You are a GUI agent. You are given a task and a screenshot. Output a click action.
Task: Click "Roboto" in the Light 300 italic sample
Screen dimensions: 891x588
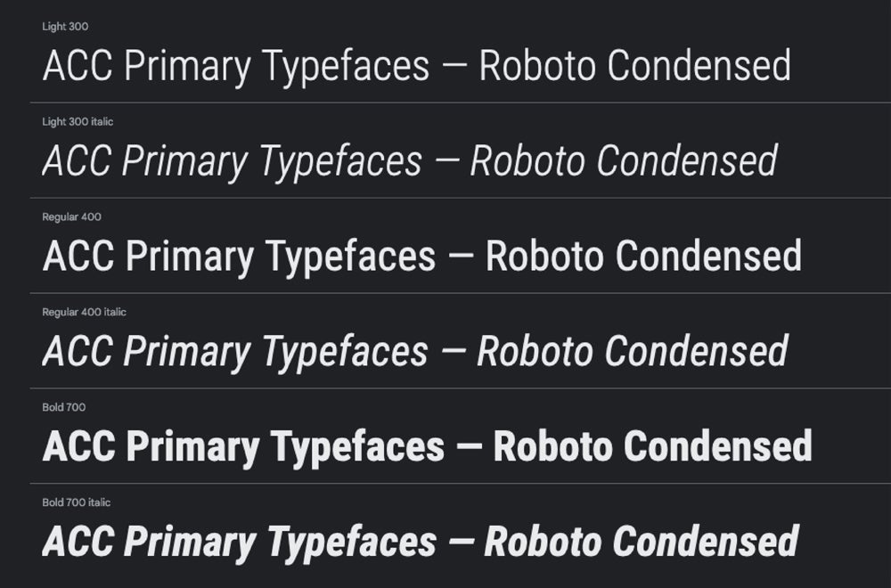coord(527,161)
